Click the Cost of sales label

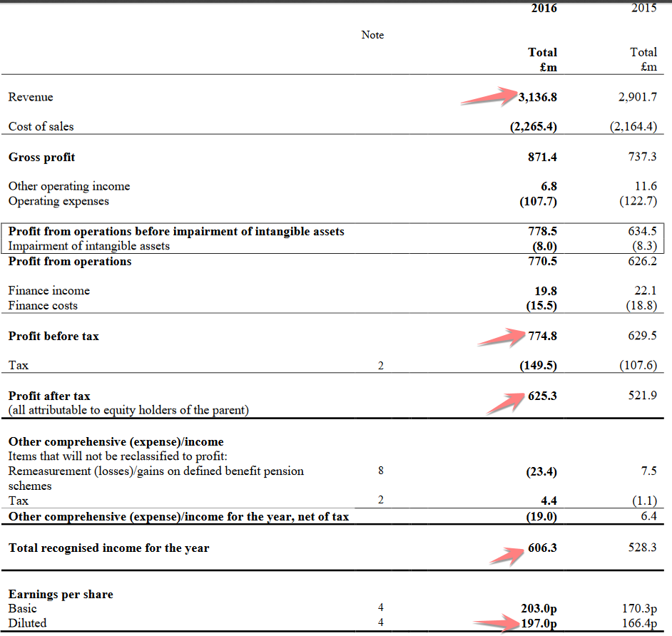(x=41, y=127)
